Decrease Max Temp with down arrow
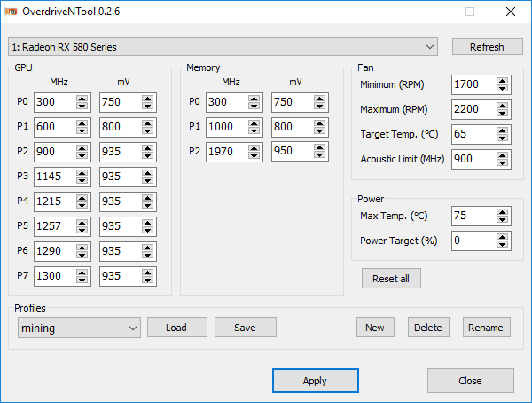 tap(502, 219)
